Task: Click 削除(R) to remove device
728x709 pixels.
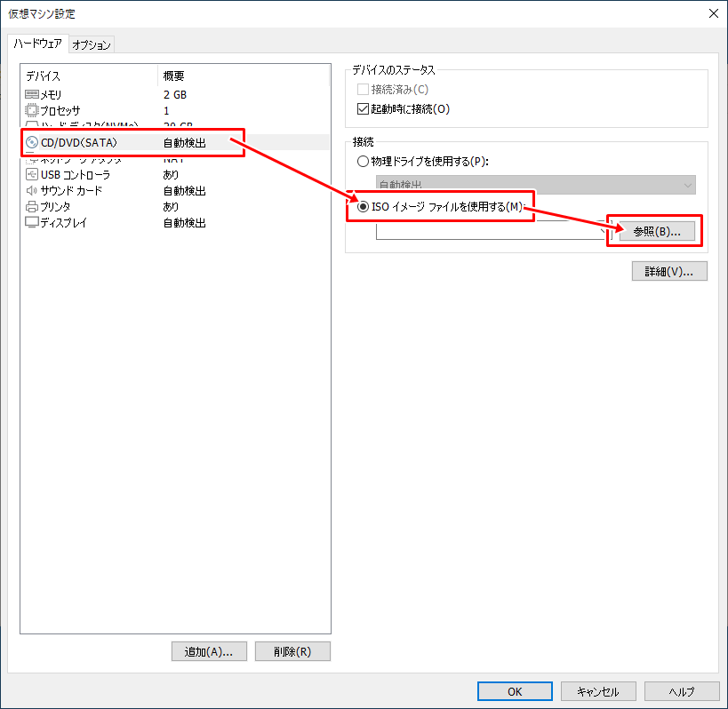Action: 292,651
